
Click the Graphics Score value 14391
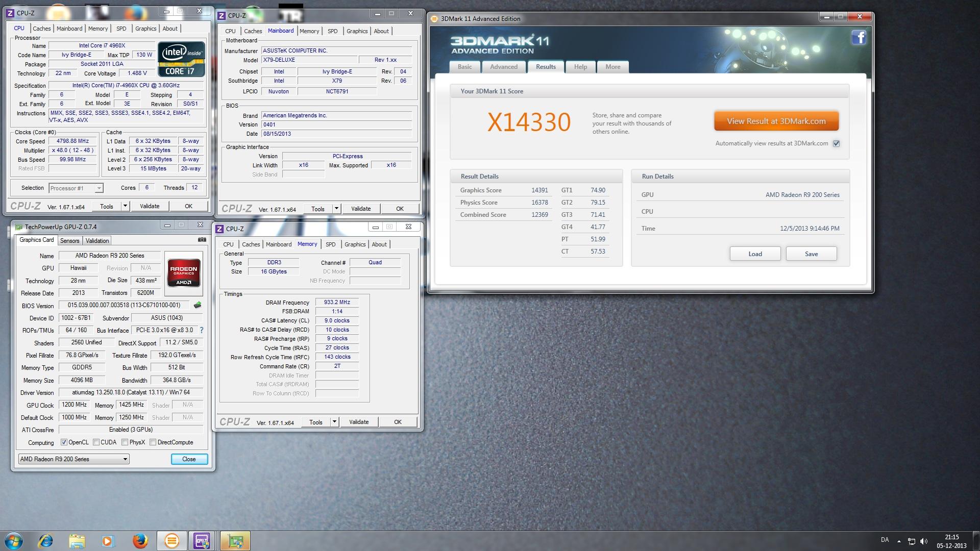(540, 190)
